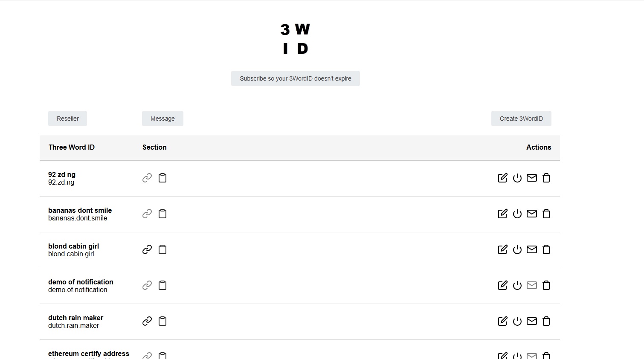Viewport: 644px width, 359px height.
Task: Click the bold 'demo of notification' title
Action: click(81, 282)
